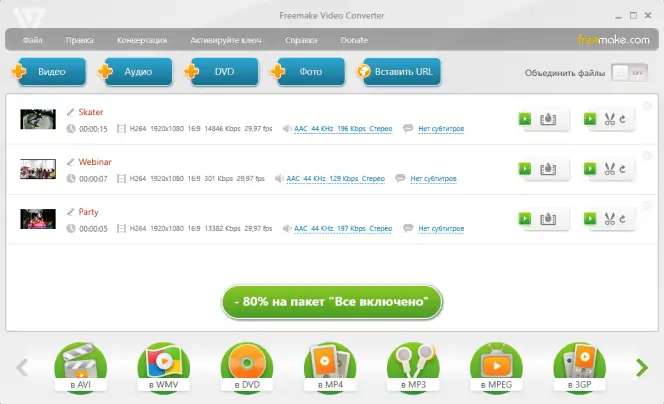664x404 pixels.
Task: Open Skater audio track AAC 196 Kbps options
Action: pyautogui.click(x=343, y=129)
